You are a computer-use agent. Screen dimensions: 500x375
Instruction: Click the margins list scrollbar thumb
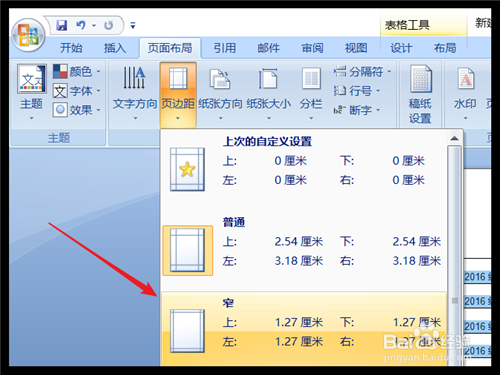[454, 256]
